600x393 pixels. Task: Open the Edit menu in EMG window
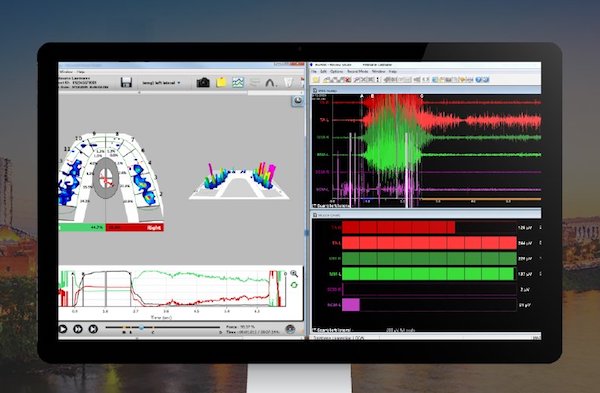(x=323, y=72)
